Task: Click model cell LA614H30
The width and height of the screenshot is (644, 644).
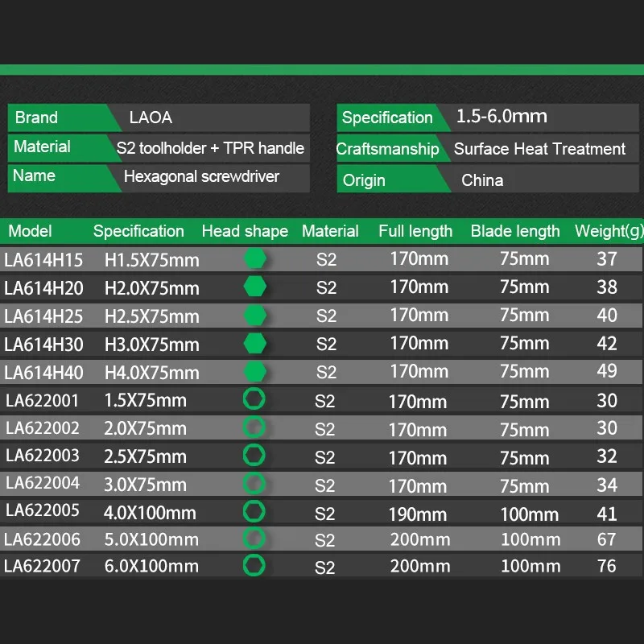Action: (43, 345)
